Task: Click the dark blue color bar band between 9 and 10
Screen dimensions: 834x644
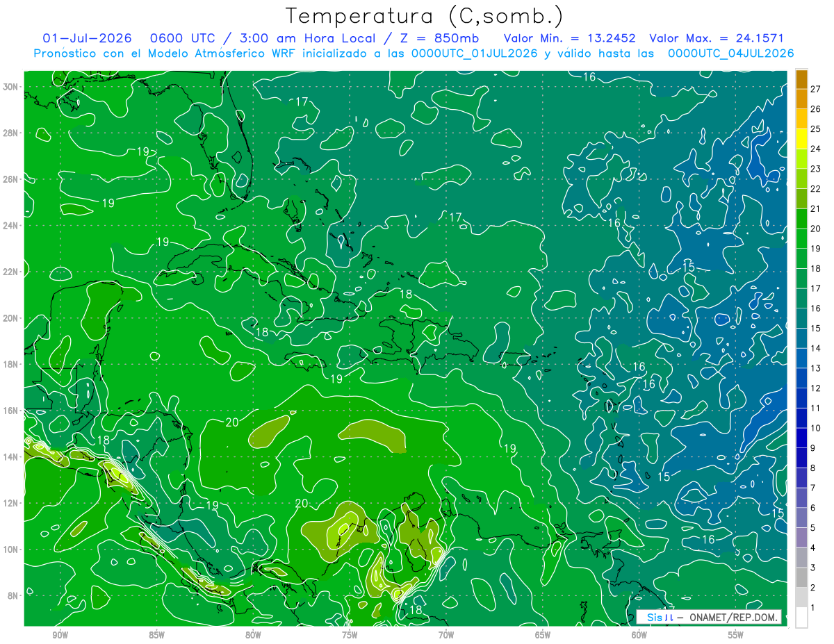Action: (801, 438)
